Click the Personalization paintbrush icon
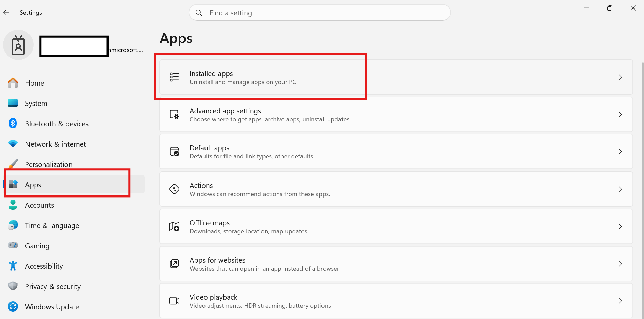The width and height of the screenshot is (644, 319). pyautogui.click(x=13, y=164)
